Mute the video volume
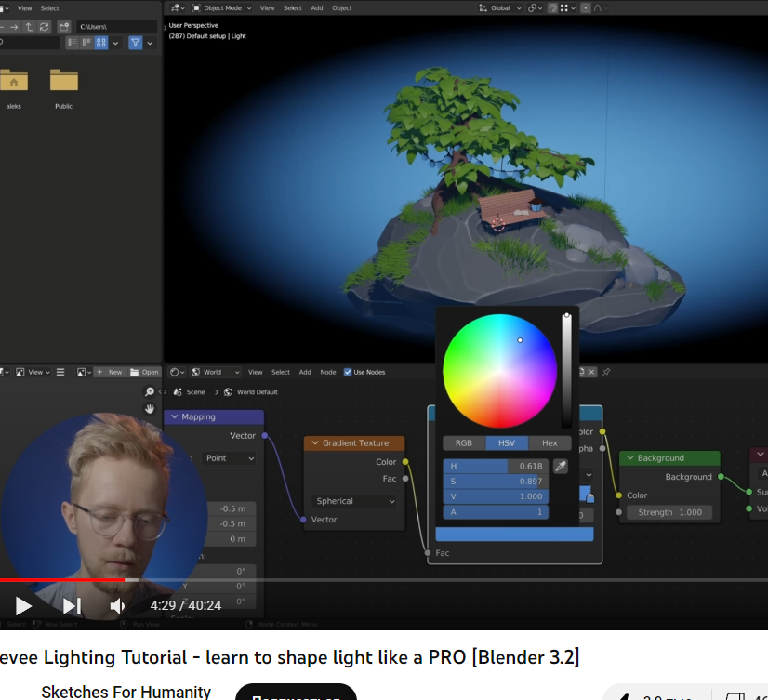Image resolution: width=768 pixels, height=700 pixels. [117, 606]
